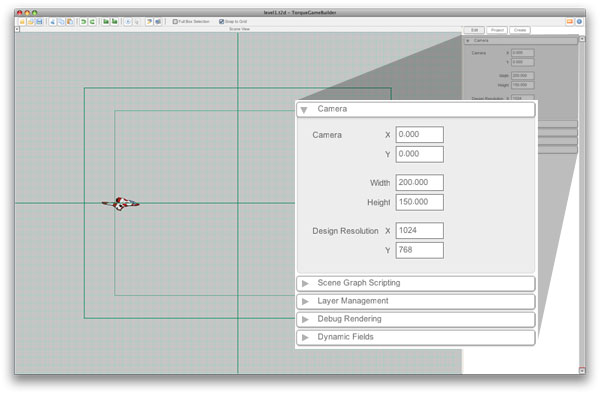Click the zoom icon left of the magnifier
600x394 pixels.
tap(128, 22)
